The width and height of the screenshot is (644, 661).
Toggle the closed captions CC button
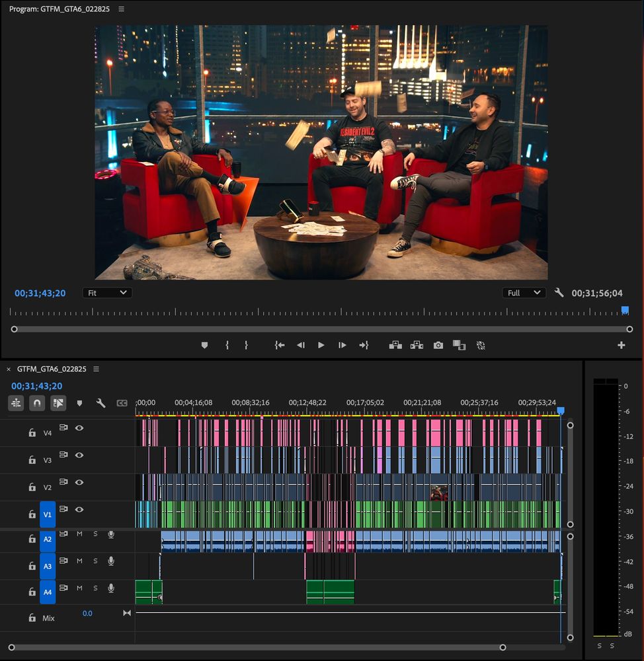click(x=122, y=403)
